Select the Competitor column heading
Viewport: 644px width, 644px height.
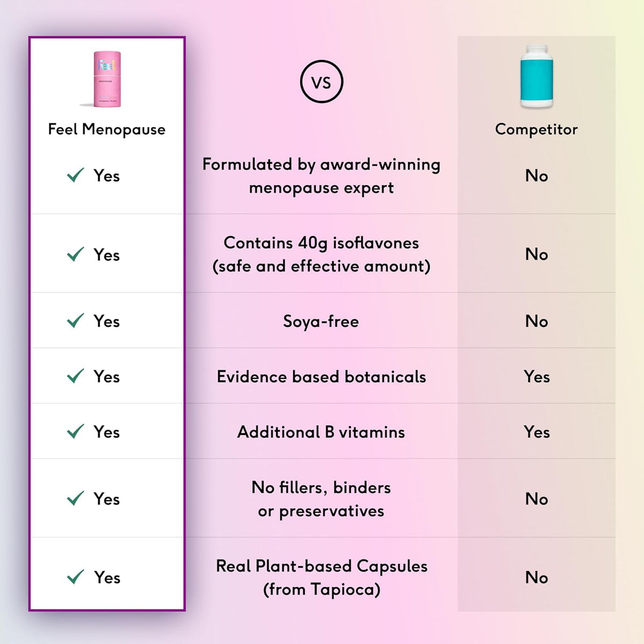[x=536, y=129]
